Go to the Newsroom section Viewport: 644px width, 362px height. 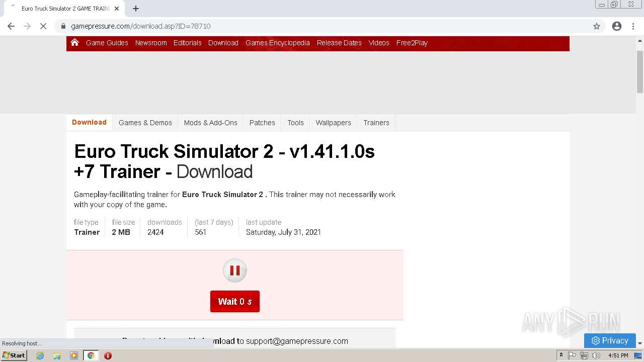coord(151,43)
